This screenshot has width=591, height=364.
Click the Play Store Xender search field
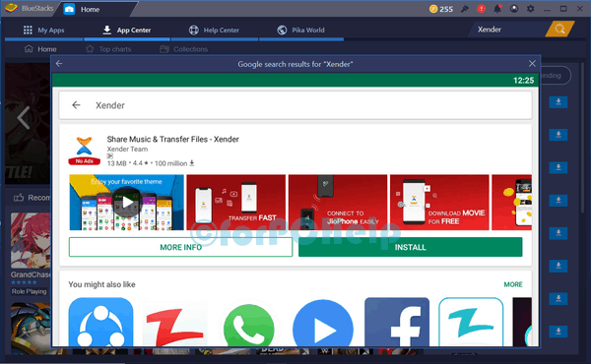(x=295, y=105)
